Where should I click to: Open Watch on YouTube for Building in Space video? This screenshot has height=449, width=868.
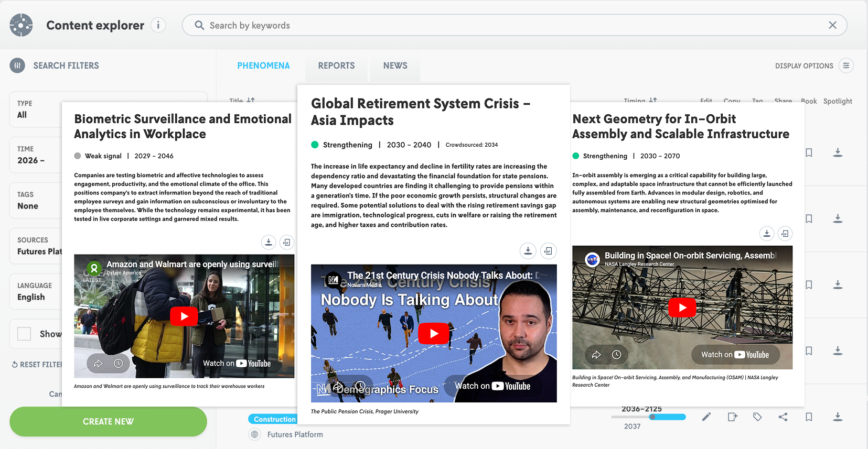(735, 355)
